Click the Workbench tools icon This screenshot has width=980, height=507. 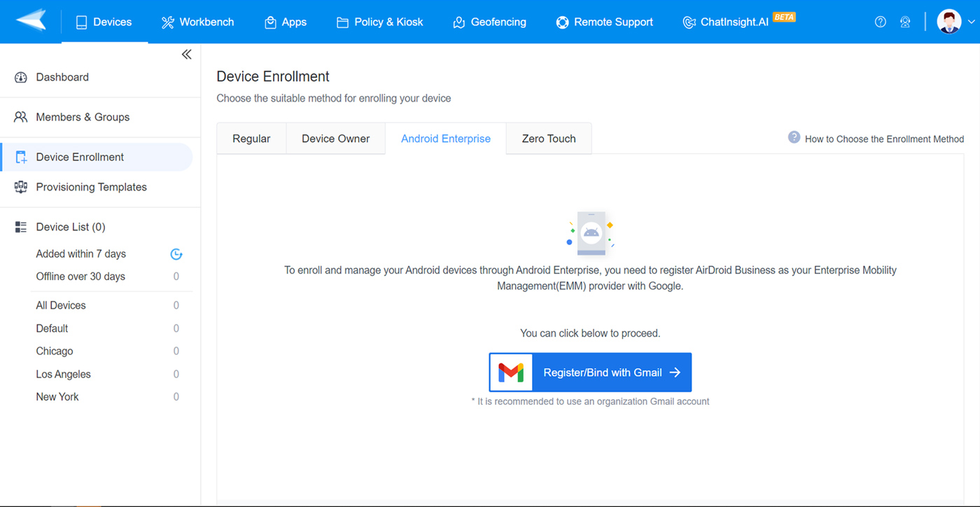167,22
